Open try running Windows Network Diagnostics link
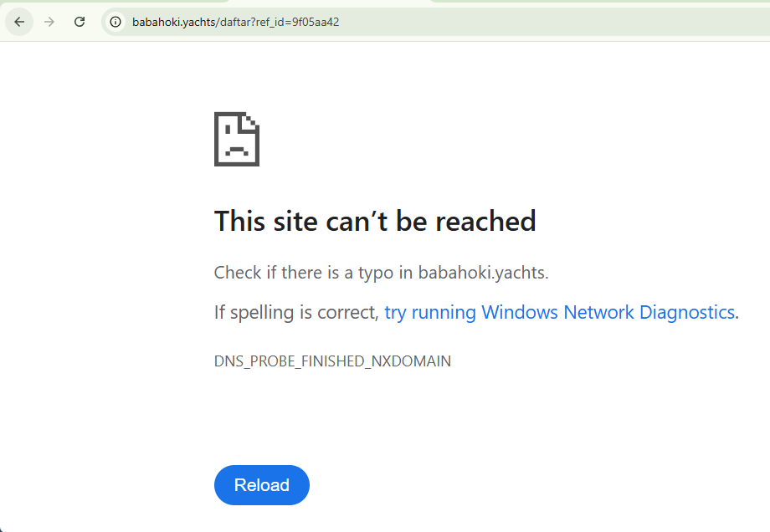This screenshot has height=532, width=770. point(560,312)
